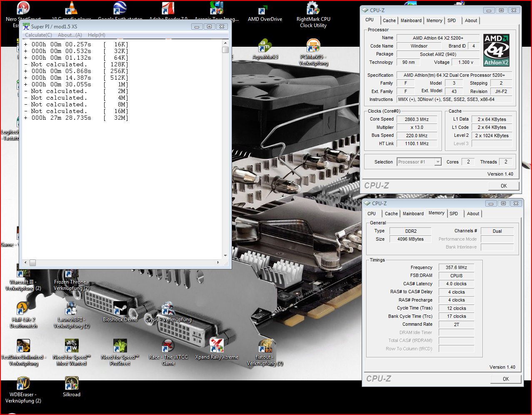Click the CAS# Latency value 4.0 clocks
532x415 pixels.
[x=456, y=284]
